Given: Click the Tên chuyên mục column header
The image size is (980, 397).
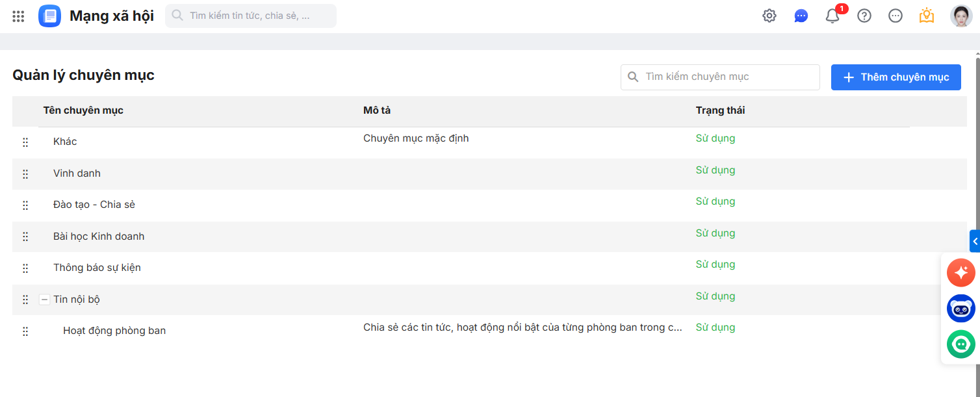Looking at the screenshot, I should coord(83,110).
